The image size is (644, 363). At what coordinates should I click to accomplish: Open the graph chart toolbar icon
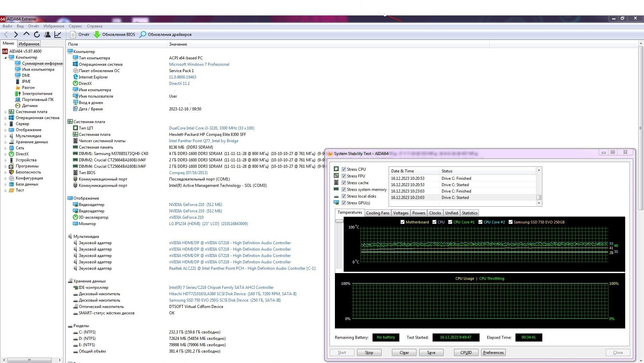click(x=58, y=34)
